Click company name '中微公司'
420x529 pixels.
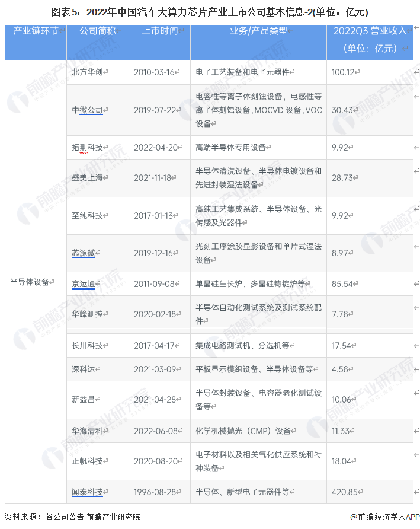(x=87, y=110)
